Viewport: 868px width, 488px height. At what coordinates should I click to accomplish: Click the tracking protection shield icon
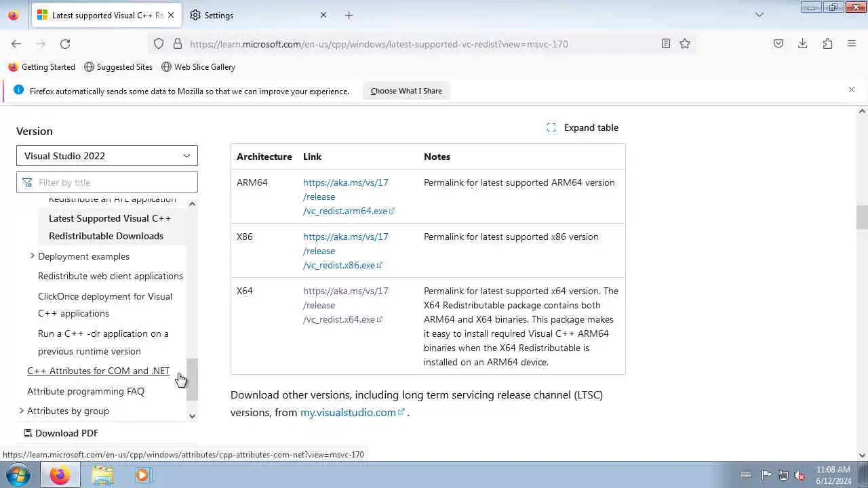coord(159,44)
